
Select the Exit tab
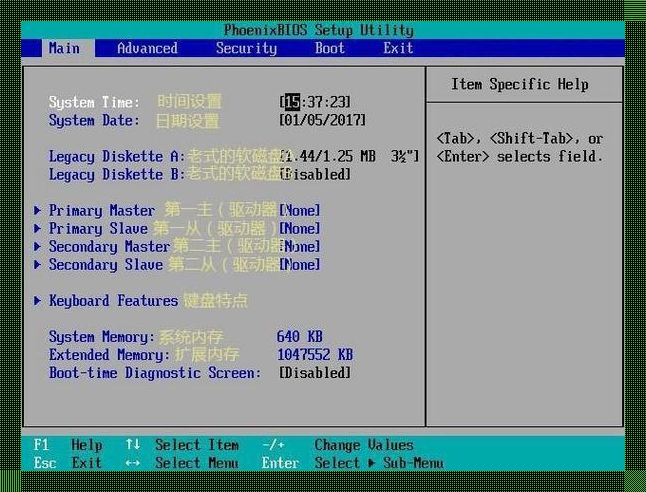coord(398,48)
